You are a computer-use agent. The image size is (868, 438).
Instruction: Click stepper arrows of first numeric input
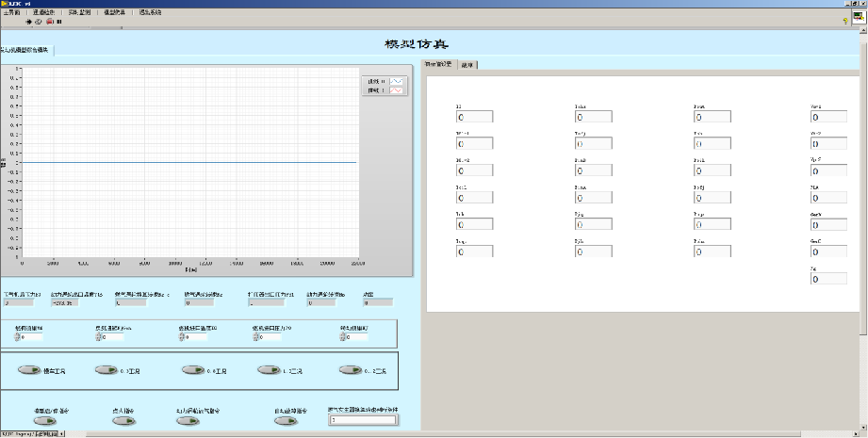coord(16,336)
